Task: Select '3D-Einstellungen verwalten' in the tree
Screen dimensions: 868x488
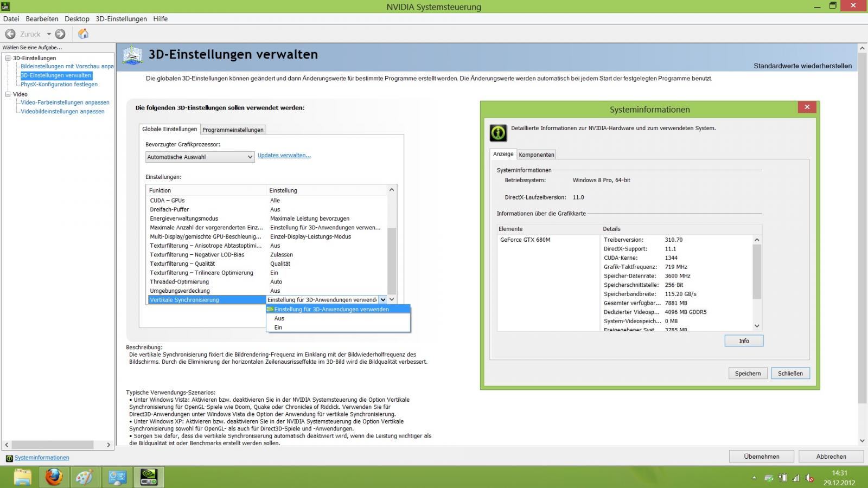Action: (x=56, y=75)
